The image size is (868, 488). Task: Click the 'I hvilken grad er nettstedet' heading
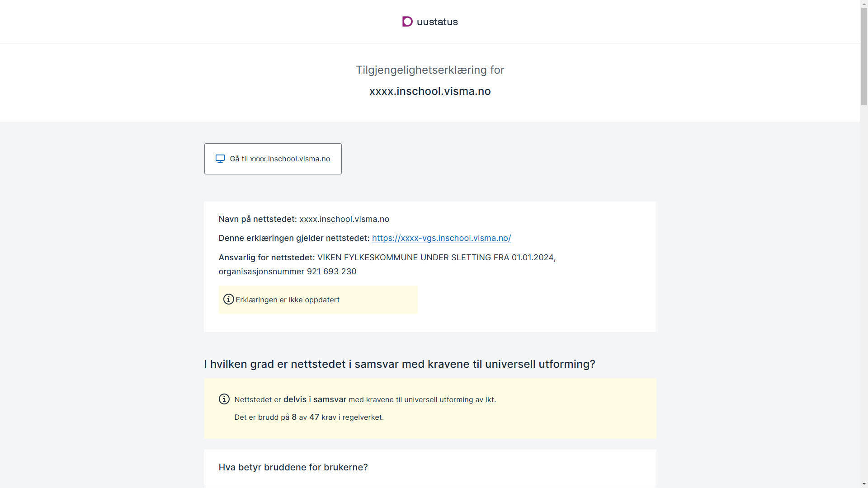[400, 364]
